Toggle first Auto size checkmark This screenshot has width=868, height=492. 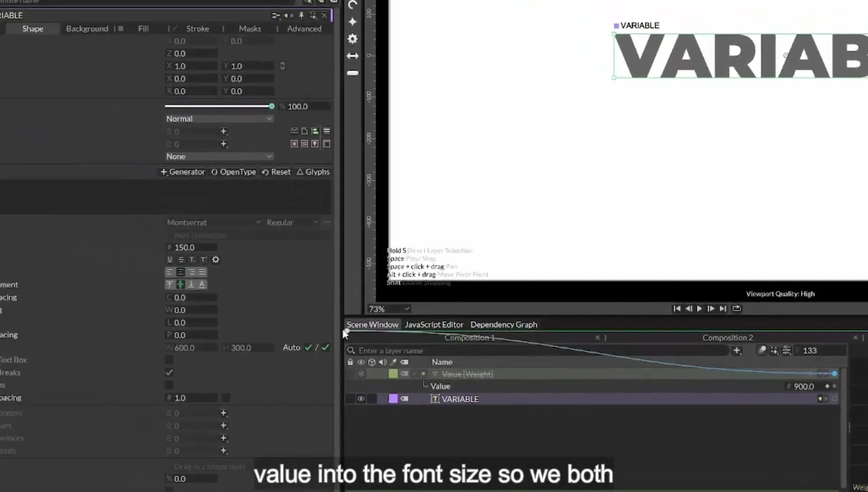click(x=308, y=348)
